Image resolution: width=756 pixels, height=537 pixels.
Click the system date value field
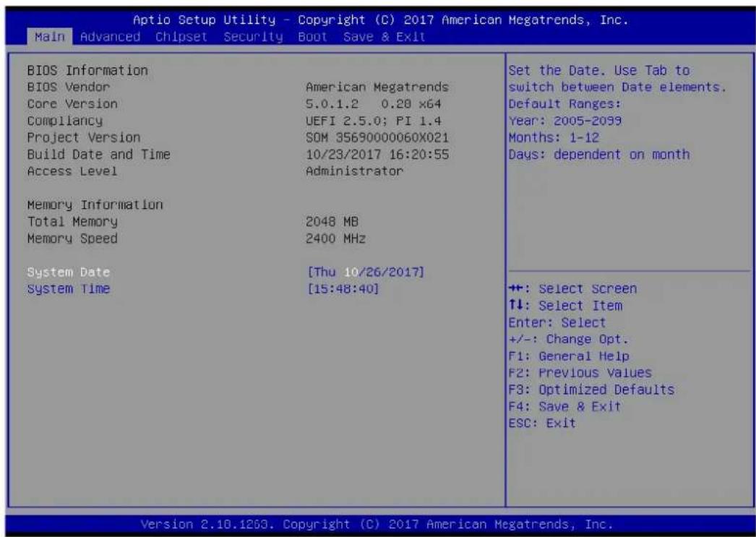(366, 272)
